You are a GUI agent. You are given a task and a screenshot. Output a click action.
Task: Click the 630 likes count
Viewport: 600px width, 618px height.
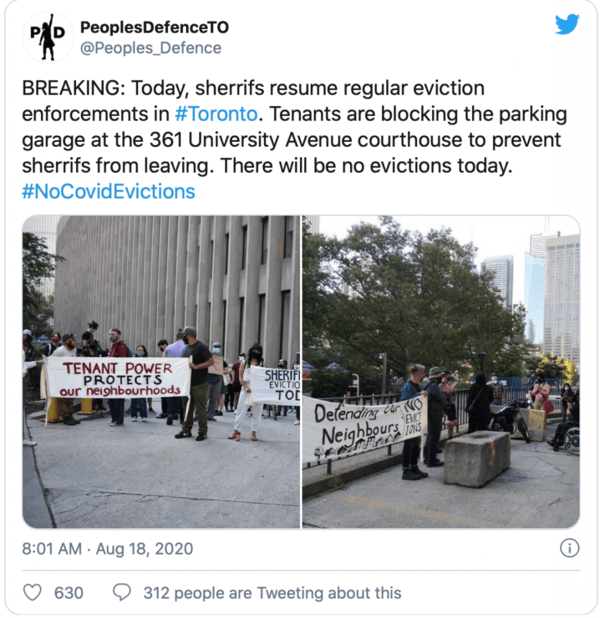pos(69,593)
